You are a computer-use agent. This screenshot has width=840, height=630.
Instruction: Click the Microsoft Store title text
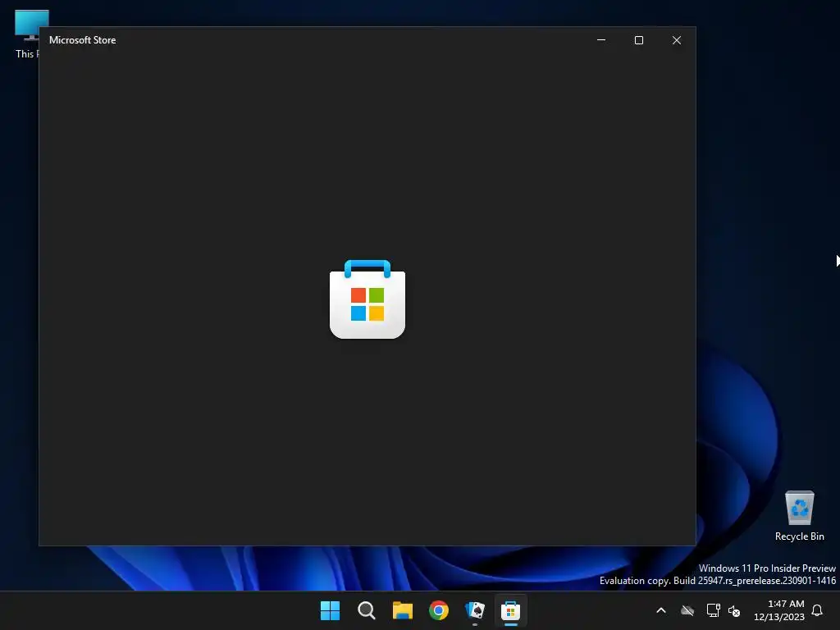(83, 40)
